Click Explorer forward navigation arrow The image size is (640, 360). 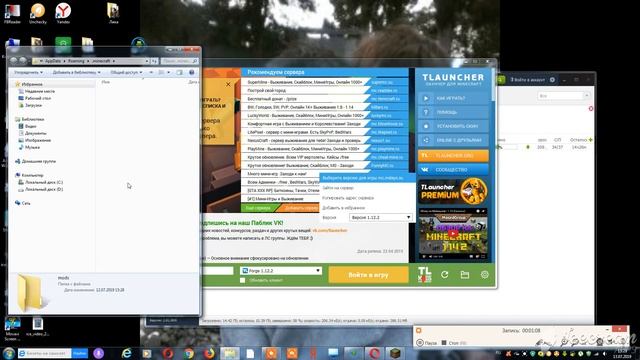(x=23, y=61)
